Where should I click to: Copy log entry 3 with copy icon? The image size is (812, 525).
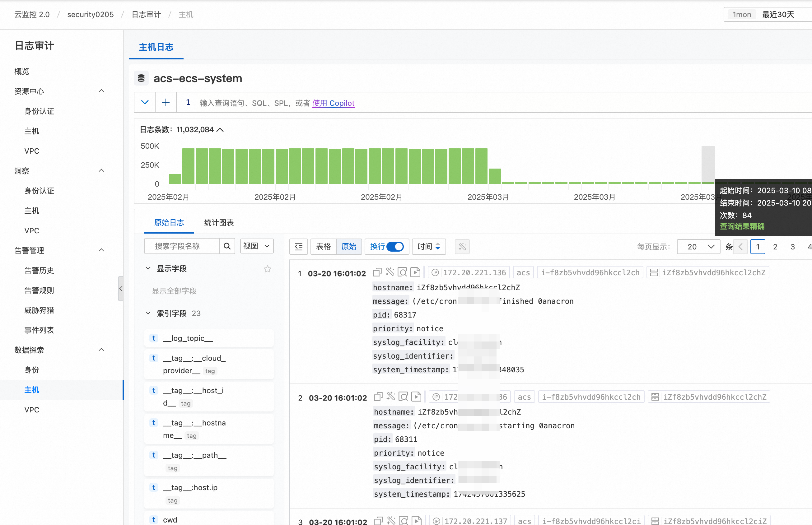coord(378,521)
